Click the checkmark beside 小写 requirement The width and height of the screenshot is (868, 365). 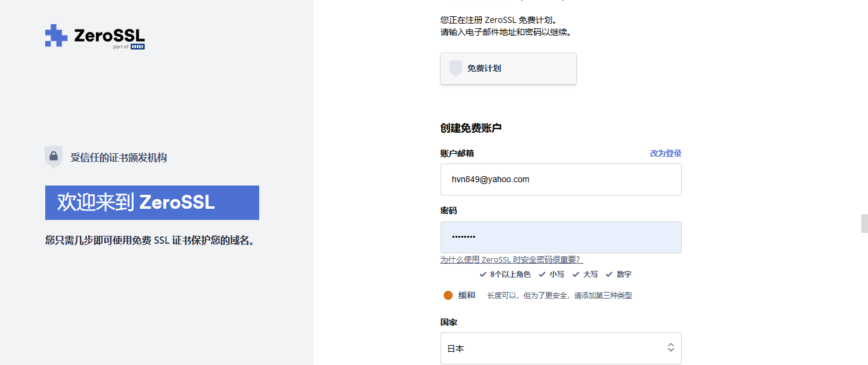[x=541, y=275]
